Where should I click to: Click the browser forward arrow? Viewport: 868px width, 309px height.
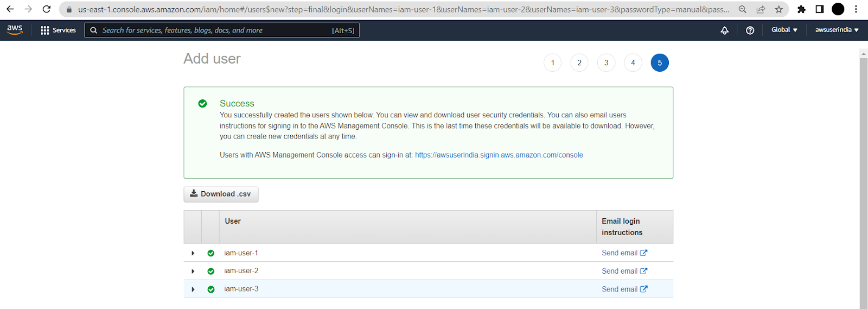[x=28, y=9]
